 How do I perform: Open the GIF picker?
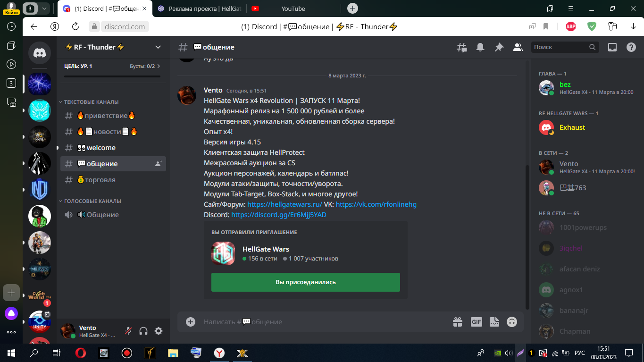[x=477, y=322]
